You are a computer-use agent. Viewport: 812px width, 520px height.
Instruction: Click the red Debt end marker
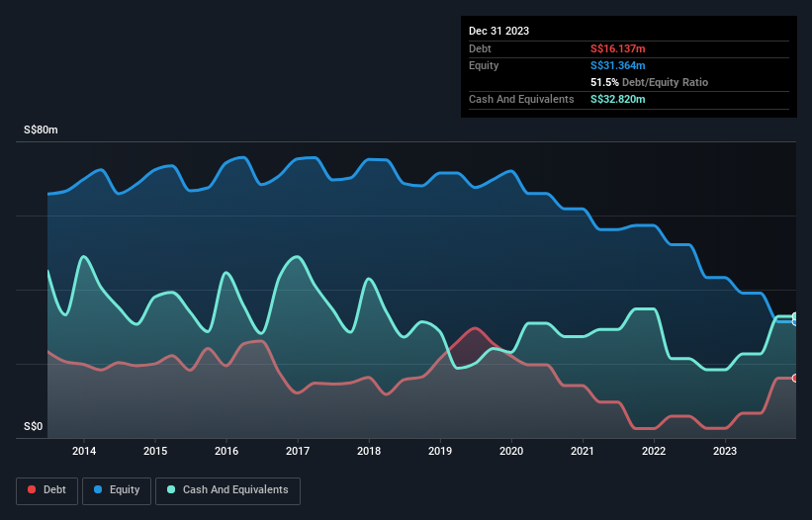[x=795, y=379]
